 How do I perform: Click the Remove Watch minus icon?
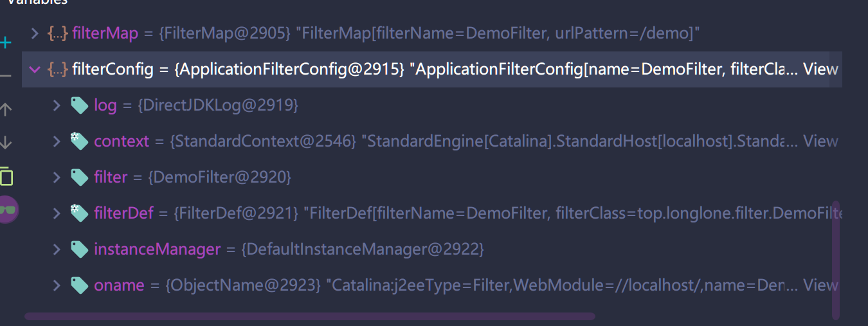[x=5, y=77]
